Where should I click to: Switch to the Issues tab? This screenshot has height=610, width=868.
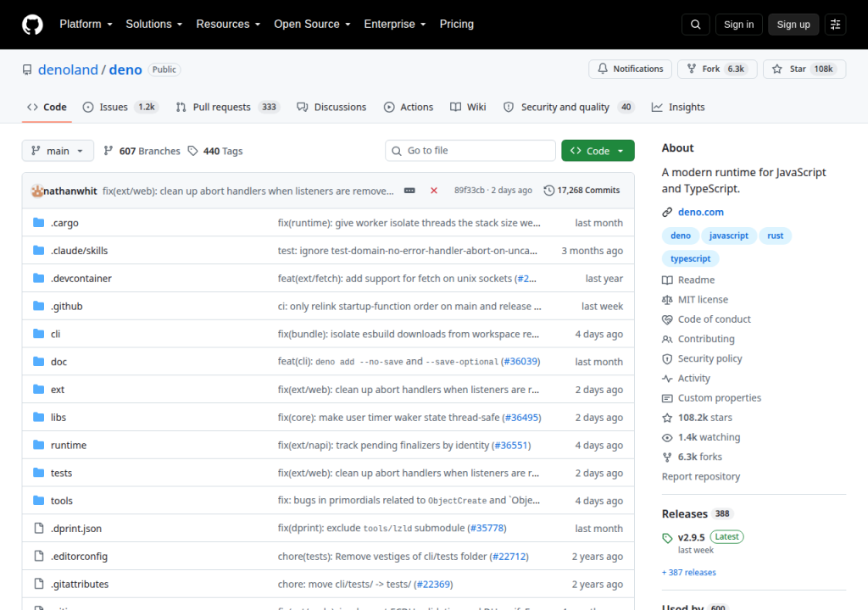pyautogui.click(x=120, y=107)
